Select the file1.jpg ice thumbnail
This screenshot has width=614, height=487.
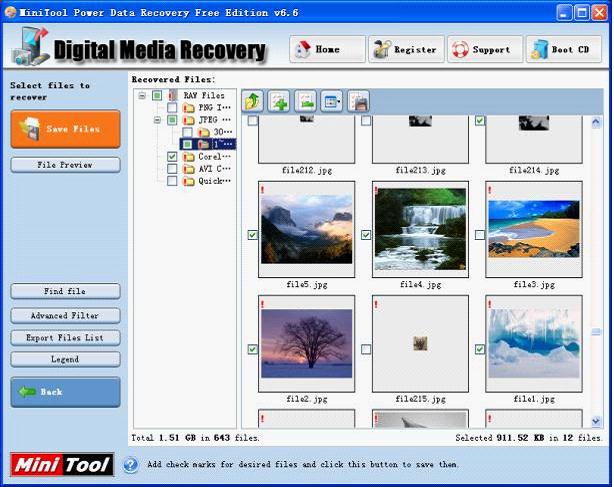(x=534, y=344)
